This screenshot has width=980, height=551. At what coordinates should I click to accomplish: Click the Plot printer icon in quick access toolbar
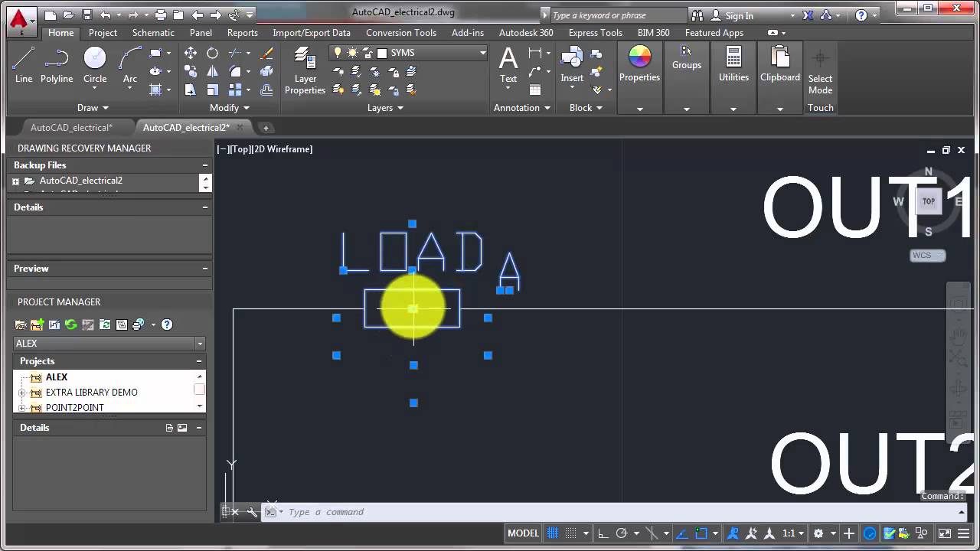point(160,15)
